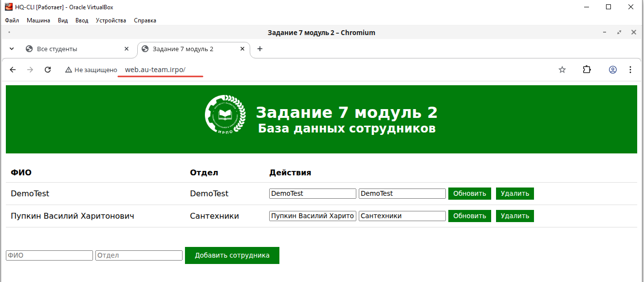Open the Файл menu
This screenshot has height=282, width=644.
(12, 20)
